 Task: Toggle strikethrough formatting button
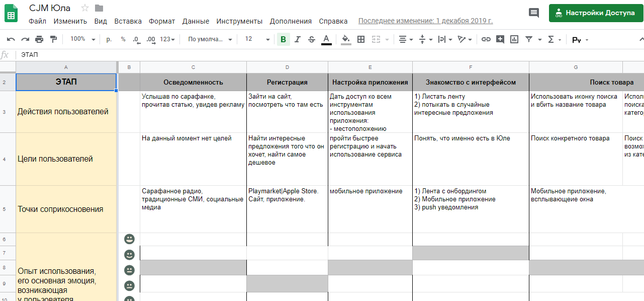click(312, 39)
